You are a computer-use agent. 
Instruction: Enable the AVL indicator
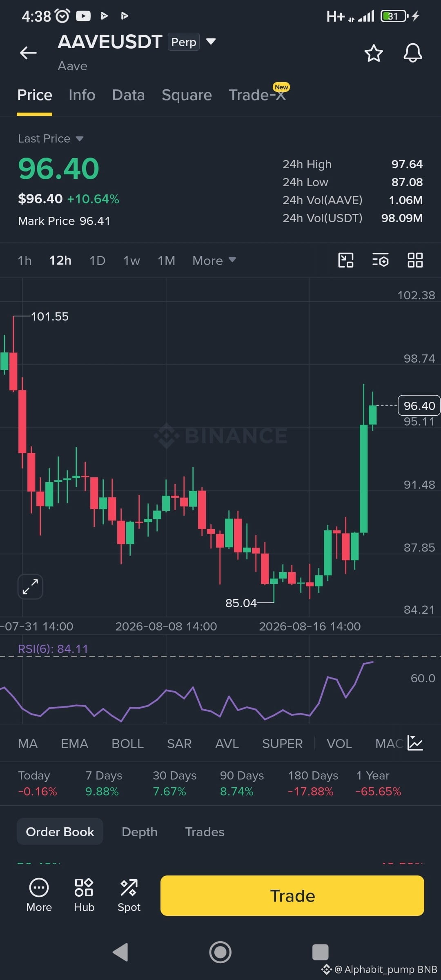click(x=227, y=744)
